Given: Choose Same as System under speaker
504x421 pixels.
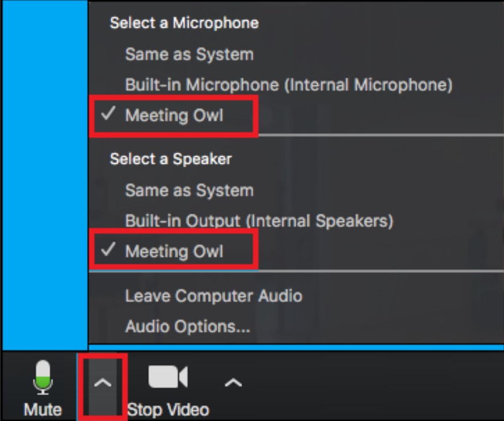Looking at the screenshot, I should (189, 190).
